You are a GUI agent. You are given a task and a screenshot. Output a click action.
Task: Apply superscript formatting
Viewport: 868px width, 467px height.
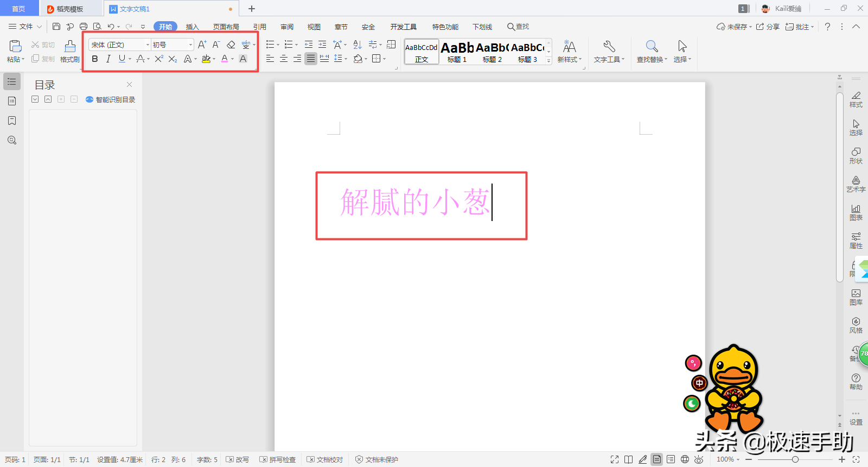[x=159, y=59]
